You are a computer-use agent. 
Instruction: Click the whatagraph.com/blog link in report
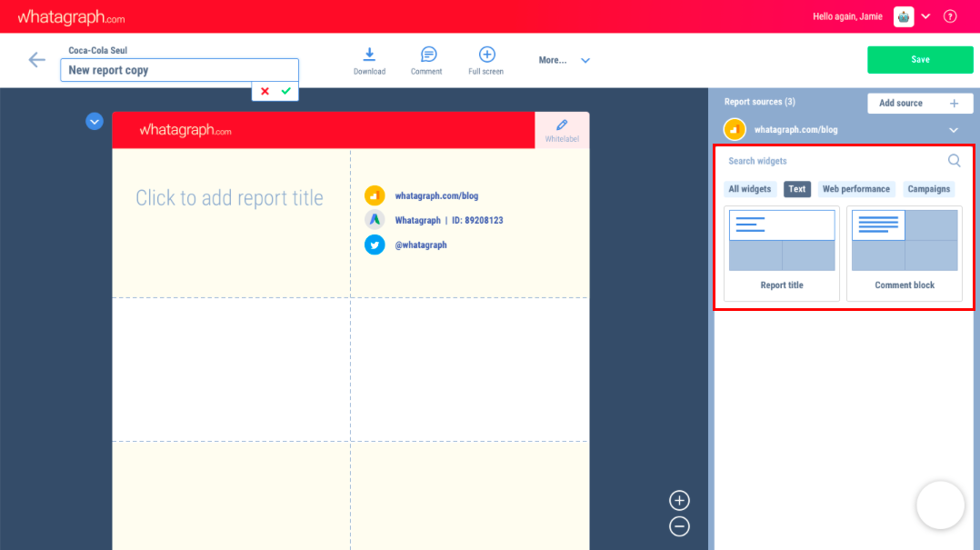[x=436, y=195]
